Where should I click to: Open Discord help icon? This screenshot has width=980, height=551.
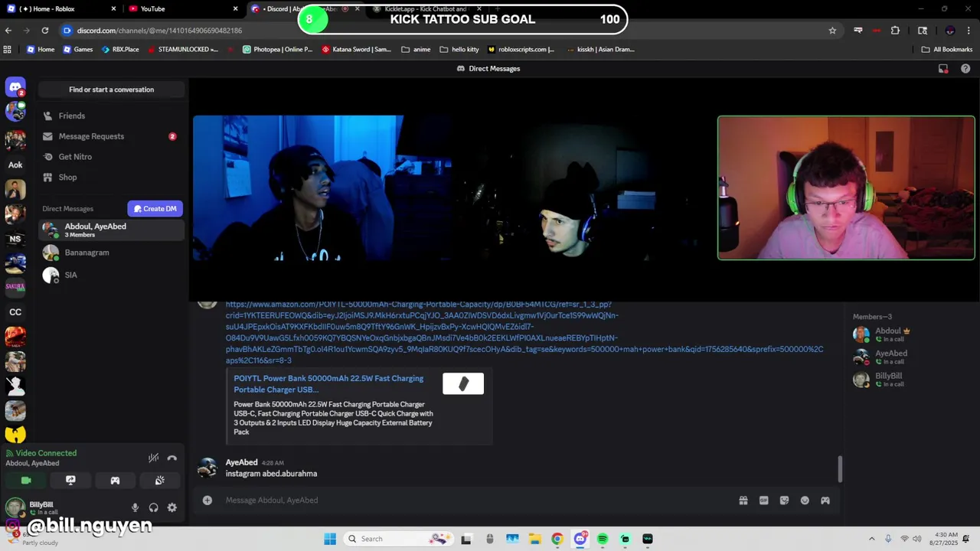tap(965, 69)
